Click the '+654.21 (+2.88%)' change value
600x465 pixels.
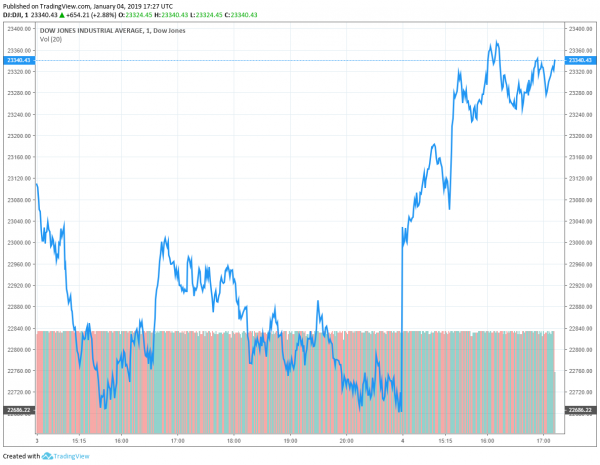pyautogui.click(x=91, y=15)
